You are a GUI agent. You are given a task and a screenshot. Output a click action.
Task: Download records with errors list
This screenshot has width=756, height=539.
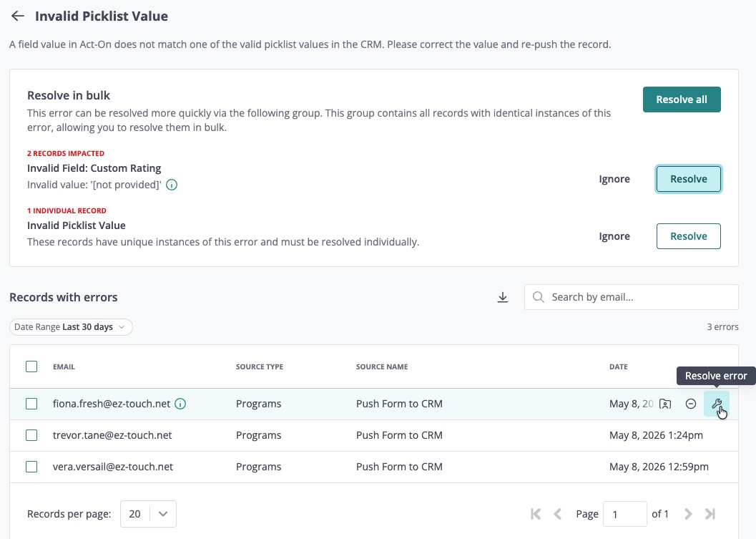502,297
